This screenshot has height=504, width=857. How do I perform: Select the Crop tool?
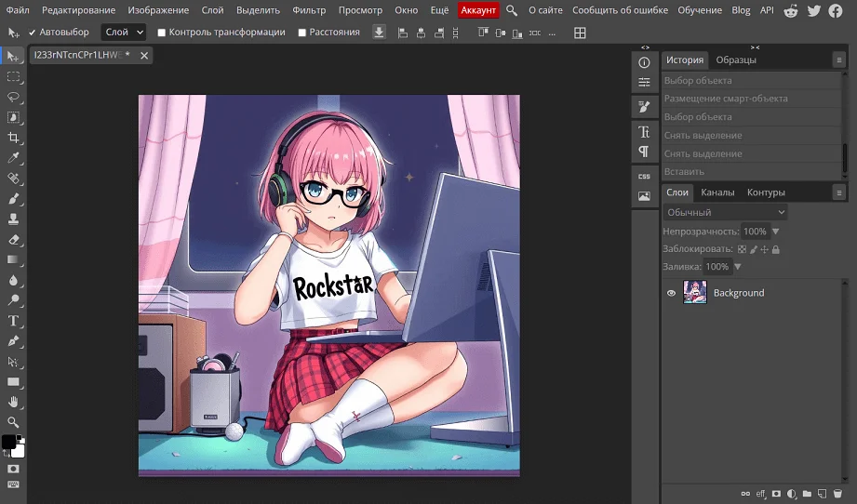[x=13, y=138]
